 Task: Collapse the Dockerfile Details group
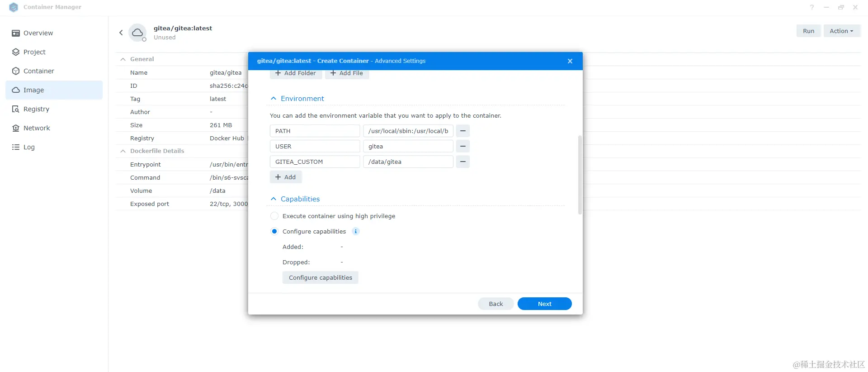pyautogui.click(x=123, y=151)
